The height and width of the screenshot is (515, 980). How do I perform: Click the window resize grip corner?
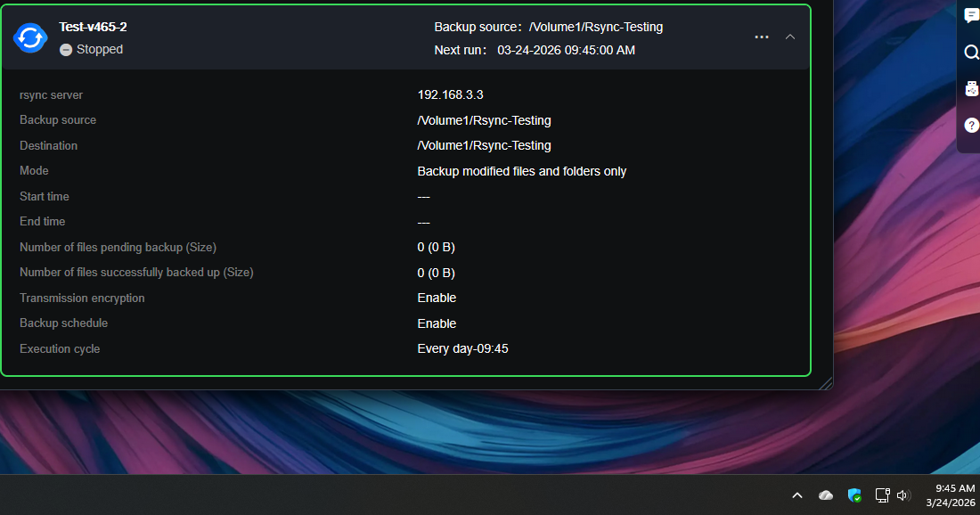(x=826, y=383)
